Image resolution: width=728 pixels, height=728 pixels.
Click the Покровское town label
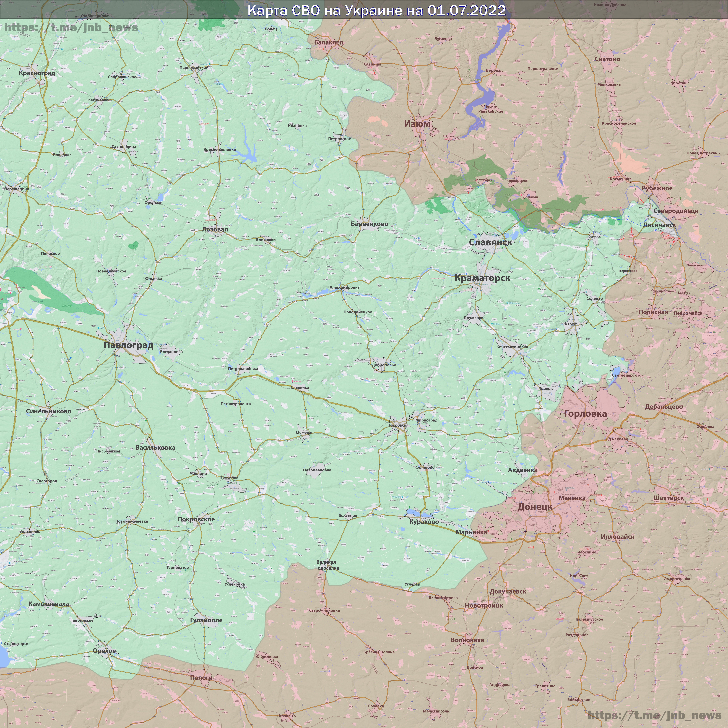coord(196,519)
